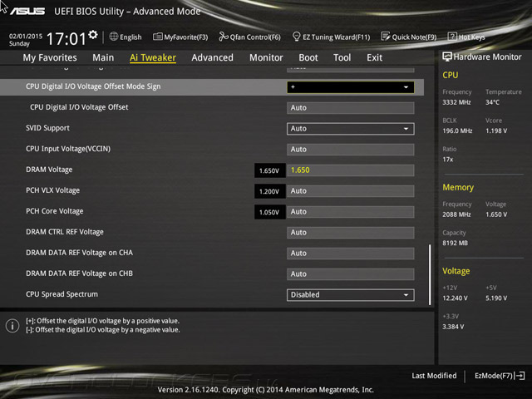Go to the Advanced tab

pyautogui.click(x=213, y=57)
